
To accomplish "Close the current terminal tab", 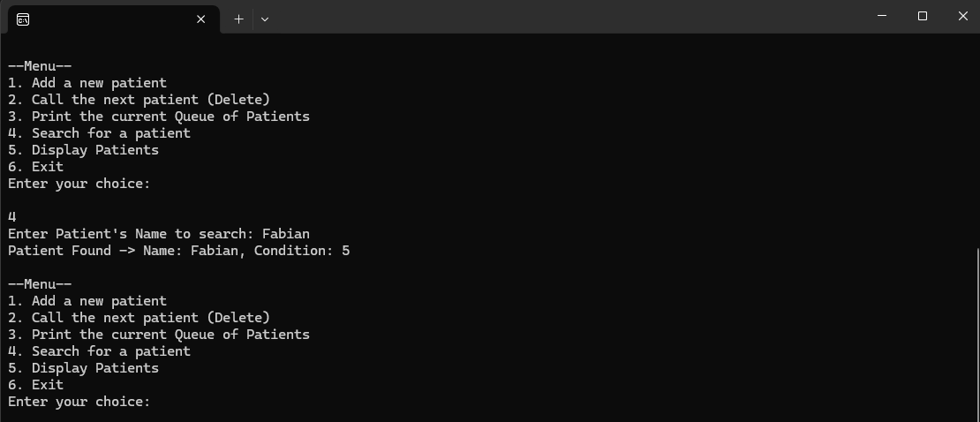I will pos(201,19).
